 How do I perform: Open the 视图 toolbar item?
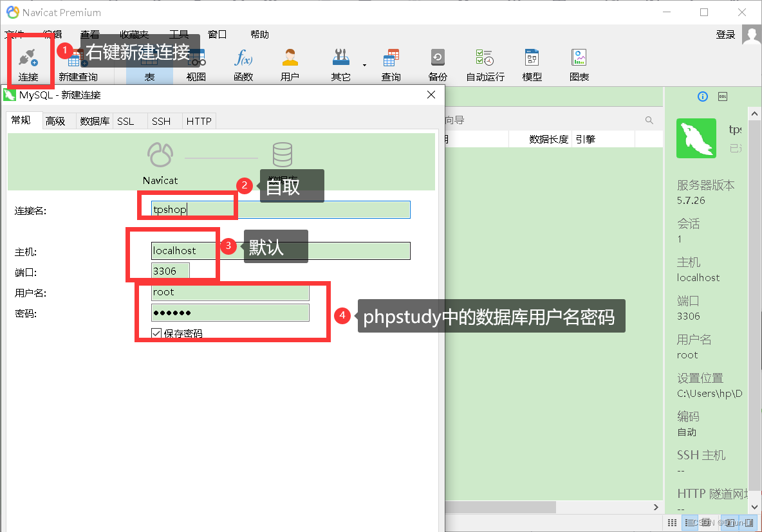[196, 65]
